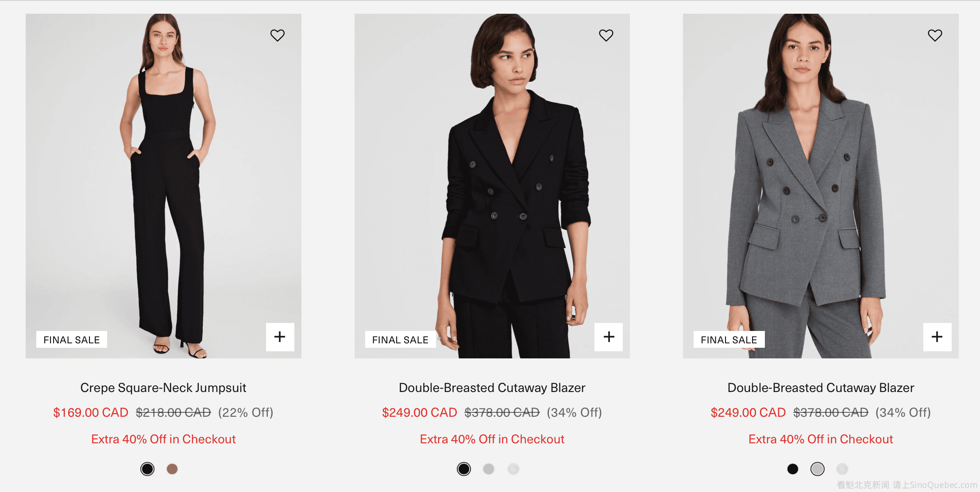Viewport: 980px width, 492px height.
Task: Pick pale swatch under right blazer
Action: coord(842,469)
